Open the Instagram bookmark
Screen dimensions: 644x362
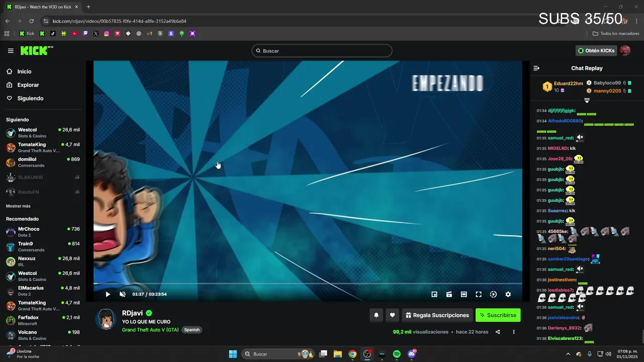[107, 34]
